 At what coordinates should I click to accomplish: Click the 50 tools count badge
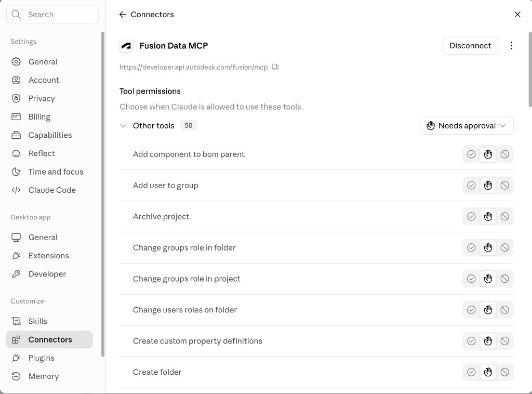click(x=188, y=126)
